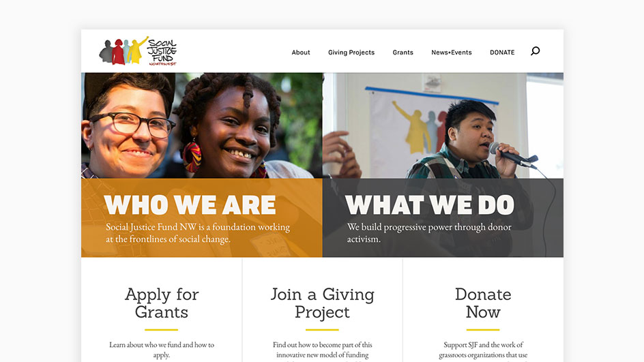Click the Social Justice Fund logo
Image resolution: width=644 pixels, height=362 pixels.
[138, 51]
